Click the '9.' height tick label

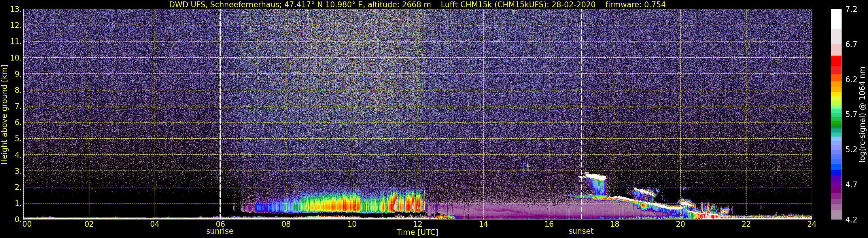(18, 74)
